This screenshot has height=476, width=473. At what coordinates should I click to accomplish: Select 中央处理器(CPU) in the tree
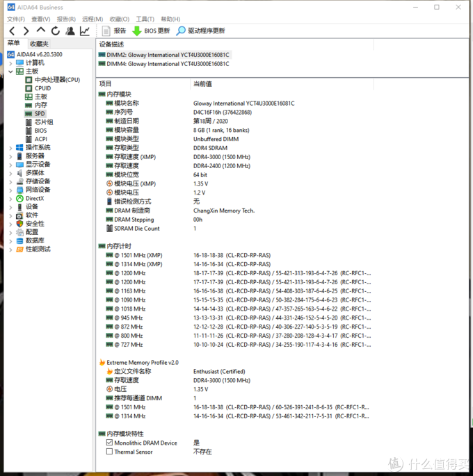point(56,80)
